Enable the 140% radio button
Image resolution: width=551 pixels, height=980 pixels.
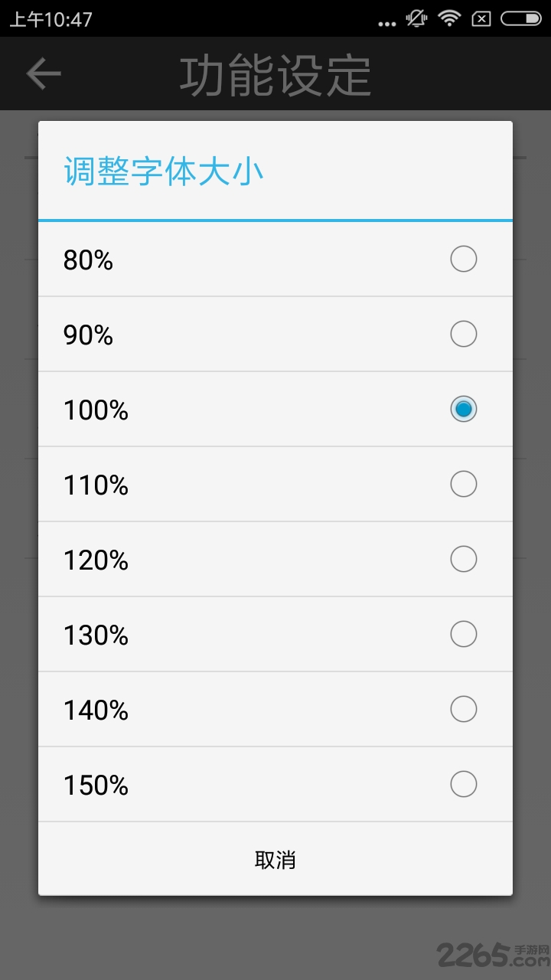click(x=463, y=710)
